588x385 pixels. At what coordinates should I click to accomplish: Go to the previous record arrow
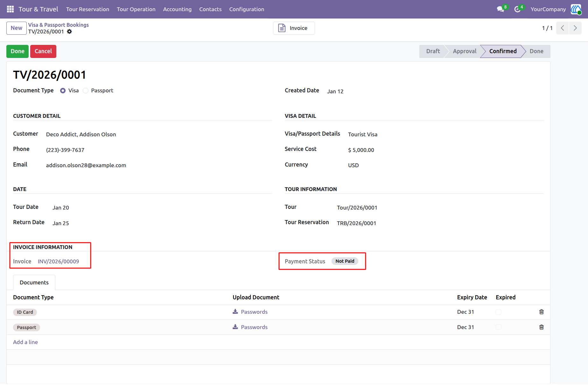pyautogui.click(x=563, y=28)
